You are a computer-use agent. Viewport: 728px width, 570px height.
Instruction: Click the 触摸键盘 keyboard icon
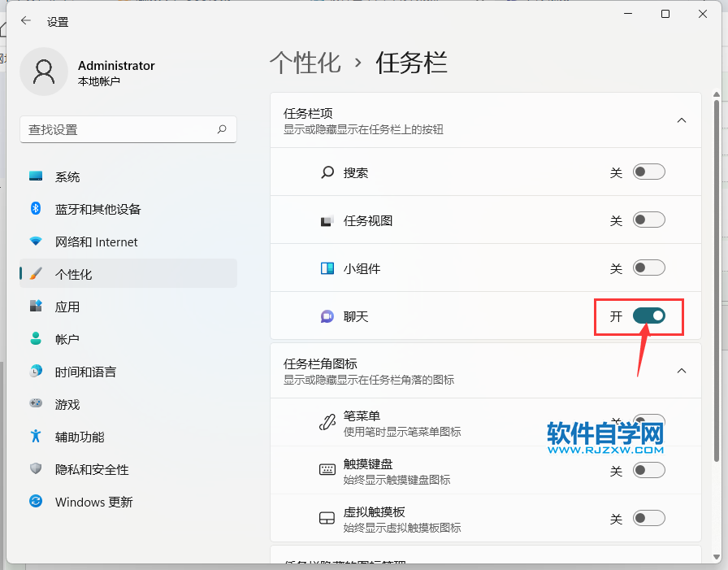[x=327, y=470]
